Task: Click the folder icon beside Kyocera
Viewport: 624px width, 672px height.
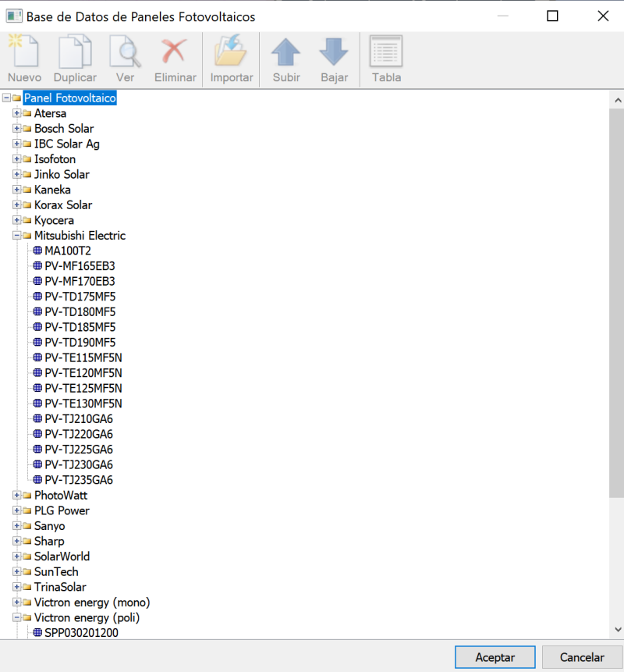Action: 27,220
